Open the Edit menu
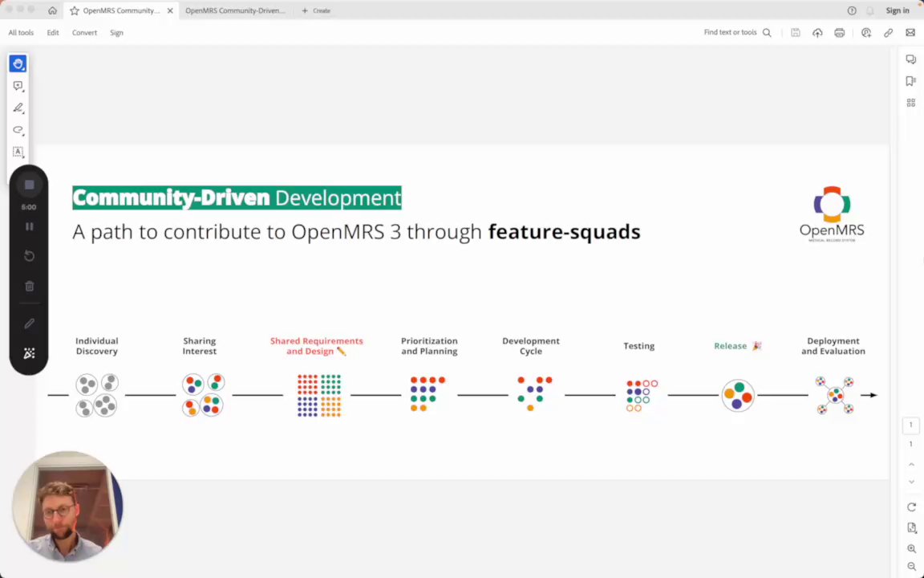Screen dimensions: 924x578 click(53, 32)
